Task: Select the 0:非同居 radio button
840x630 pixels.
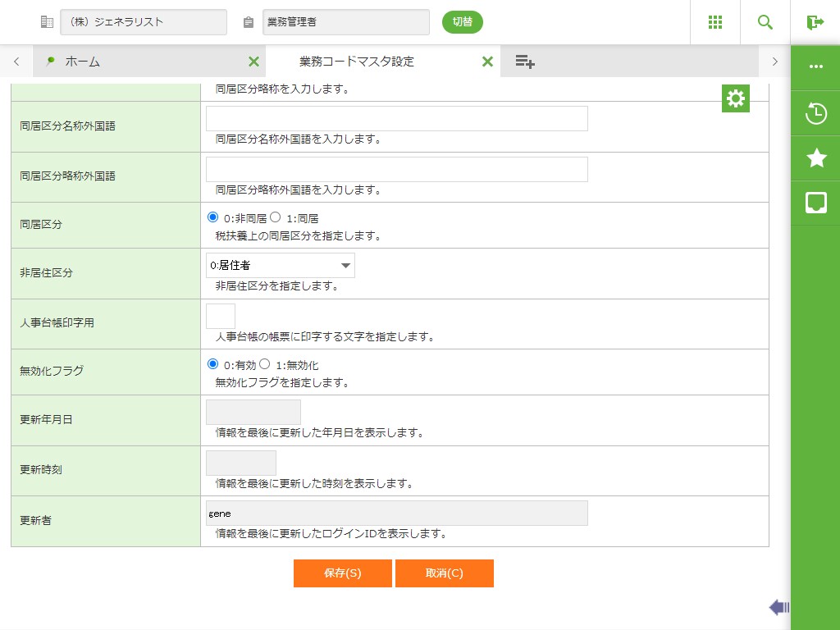Action: pyautogui.click(x=213, y=217)
